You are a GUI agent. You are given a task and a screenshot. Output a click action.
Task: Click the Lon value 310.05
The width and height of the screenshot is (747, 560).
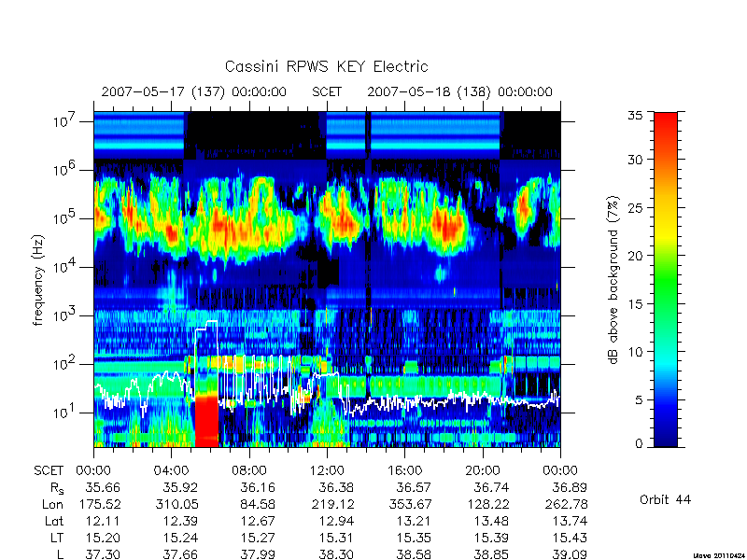(176, 504)
